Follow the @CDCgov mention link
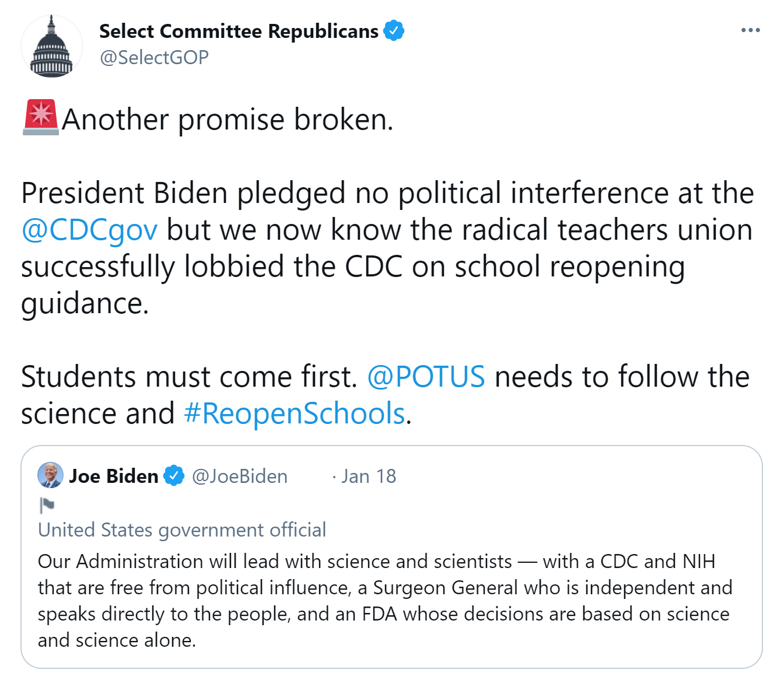 click(89, 230)
